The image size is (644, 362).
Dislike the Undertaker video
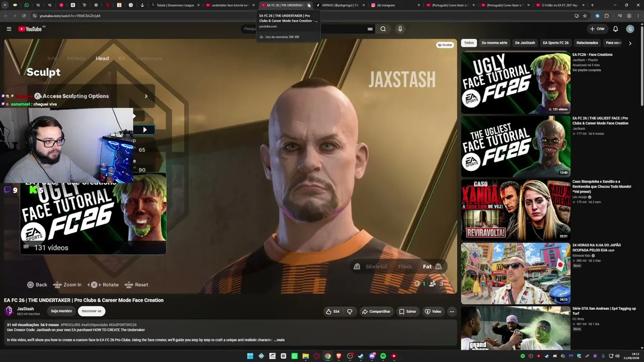coord(350,311)
